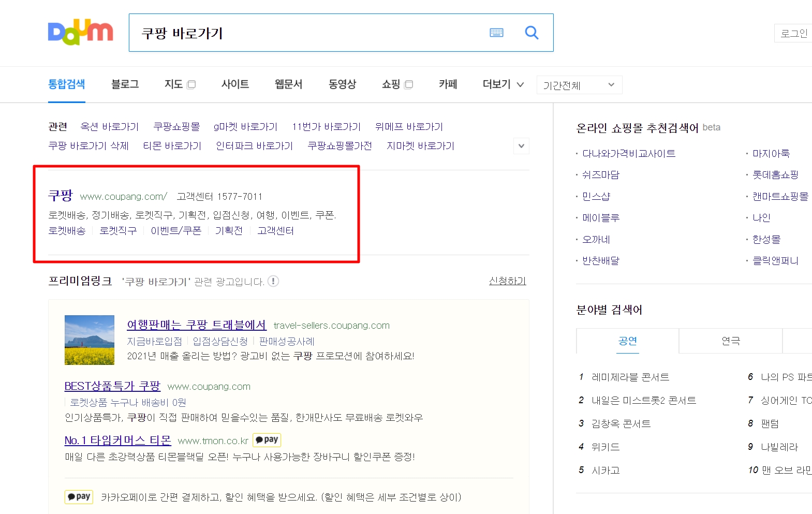Open new-window icon beside 쇼핑 tab

point(408,84)
